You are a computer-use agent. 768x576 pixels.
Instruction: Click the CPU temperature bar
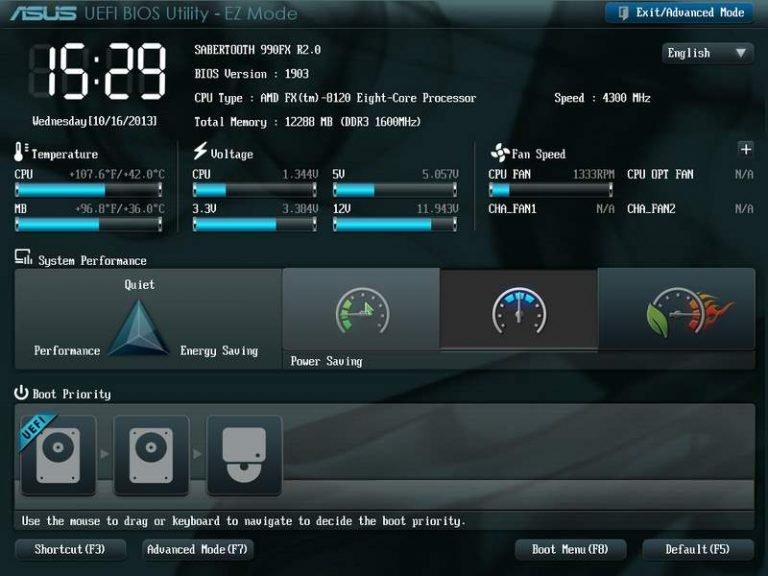tap(89, 189)
